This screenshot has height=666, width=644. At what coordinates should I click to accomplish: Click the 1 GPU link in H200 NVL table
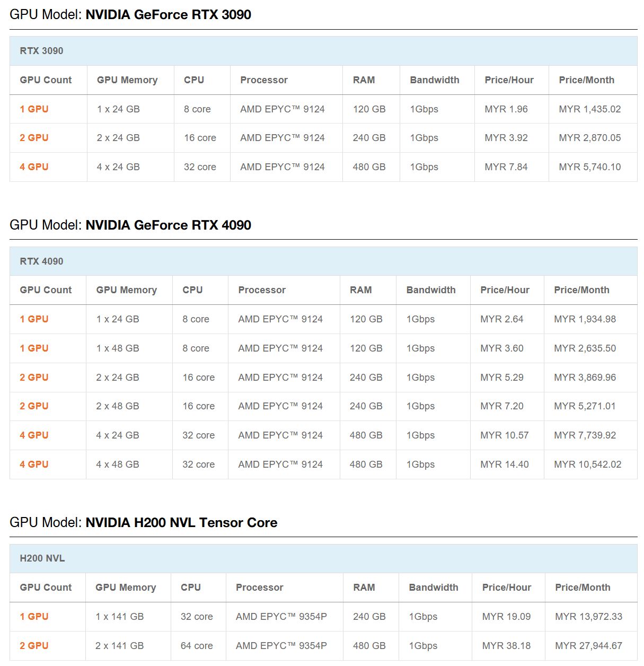[x=34, y=617]
